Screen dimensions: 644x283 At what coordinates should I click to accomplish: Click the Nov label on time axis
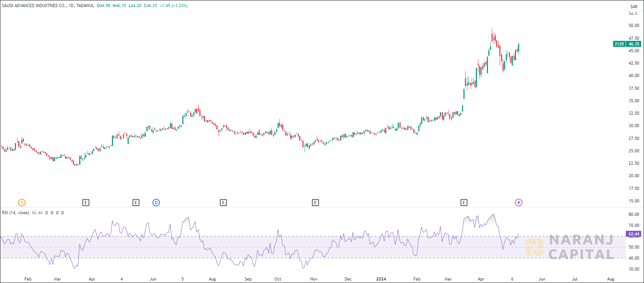pos(314,279)
